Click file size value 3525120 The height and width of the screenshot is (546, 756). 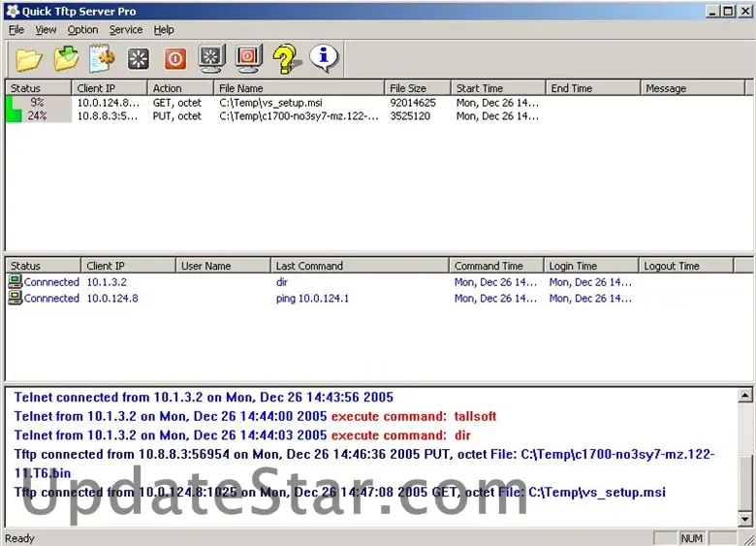(x=410, y=115)
